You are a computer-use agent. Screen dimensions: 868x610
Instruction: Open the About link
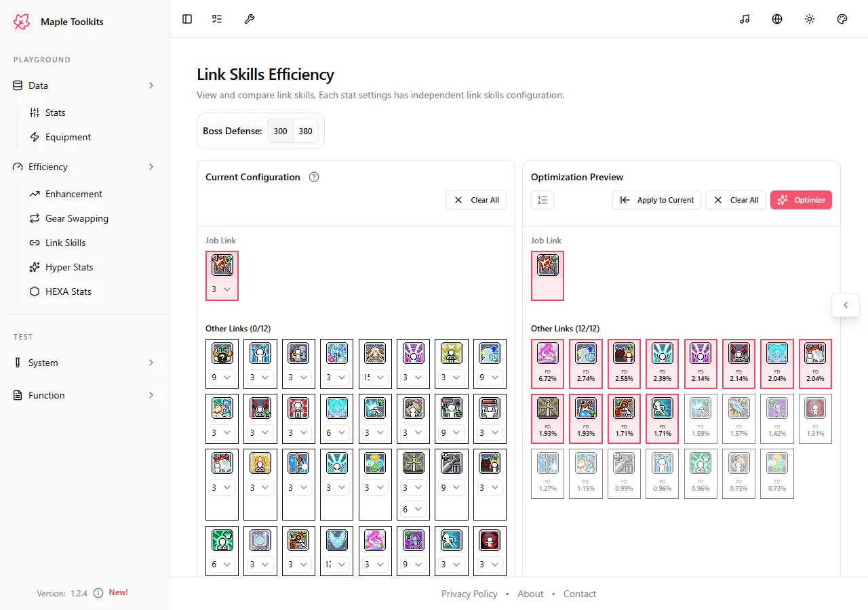[530, 594]
